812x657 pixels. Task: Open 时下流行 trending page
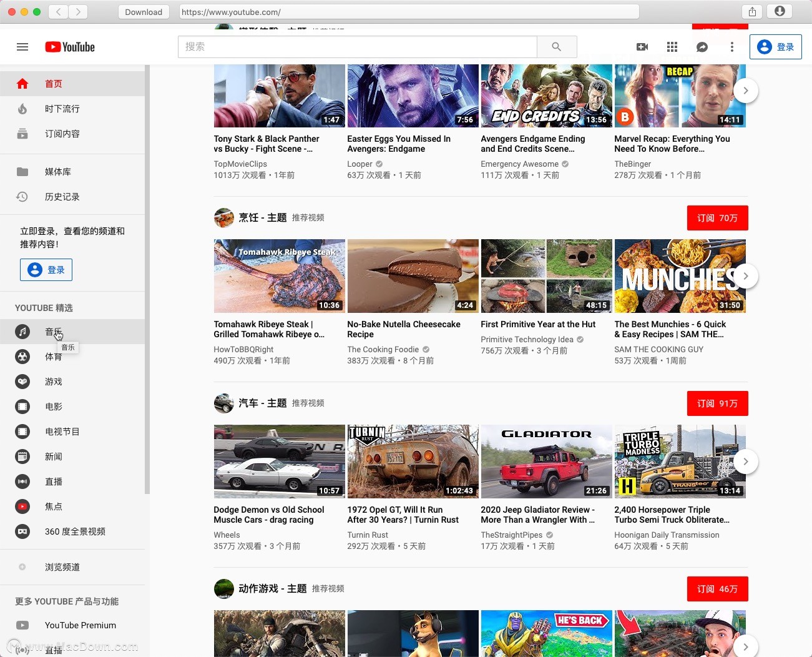(72, 109)
